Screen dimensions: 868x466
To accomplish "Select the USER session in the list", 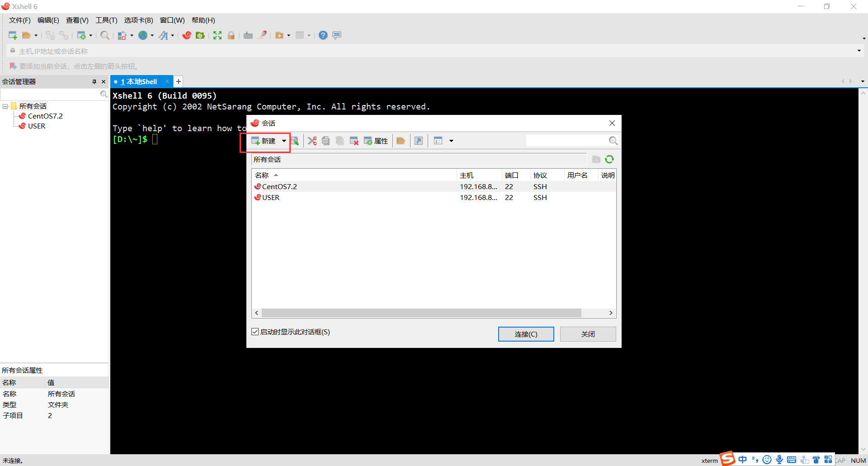I will click(x=270, y=197).
